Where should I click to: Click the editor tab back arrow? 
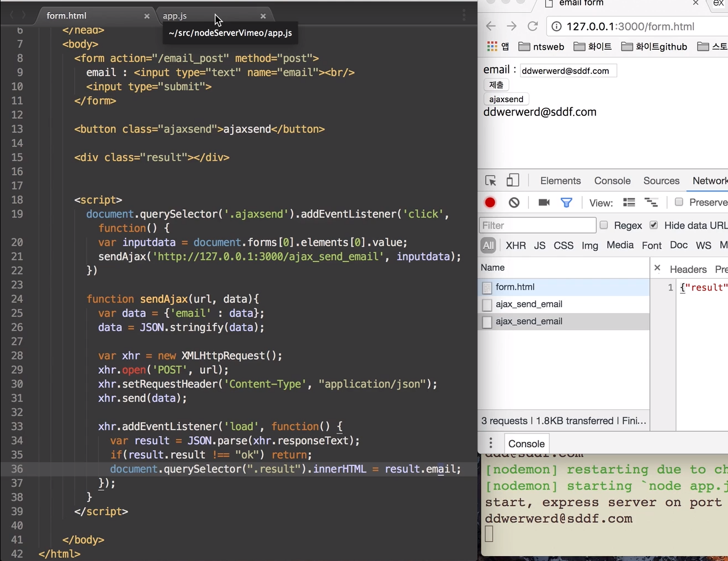(12, 15)
